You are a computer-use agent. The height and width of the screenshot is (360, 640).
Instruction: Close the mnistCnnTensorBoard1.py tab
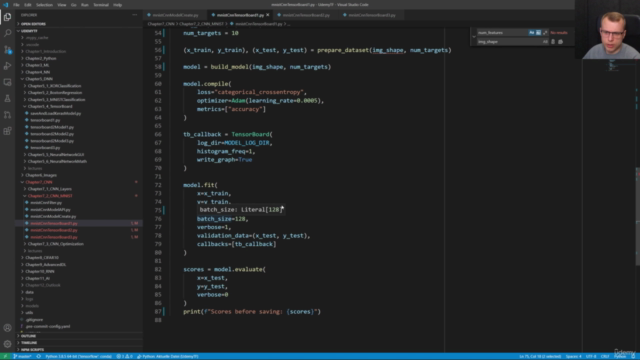[268, 15]
